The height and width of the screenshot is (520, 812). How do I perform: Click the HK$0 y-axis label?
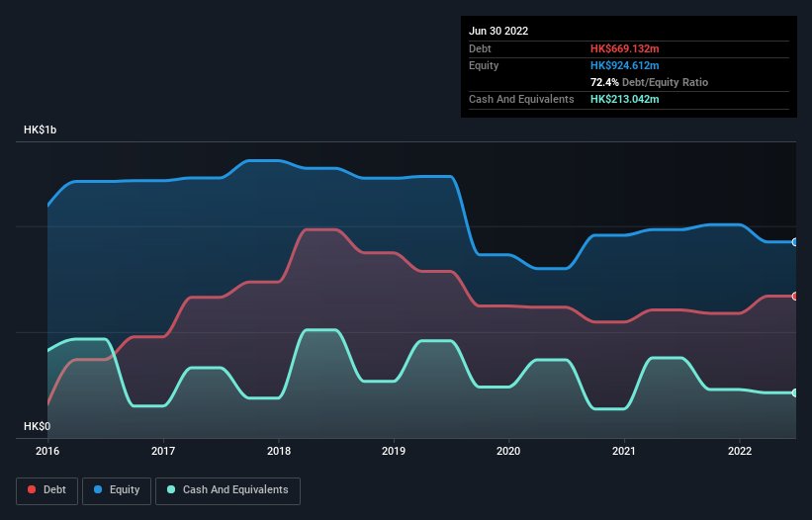38,426
